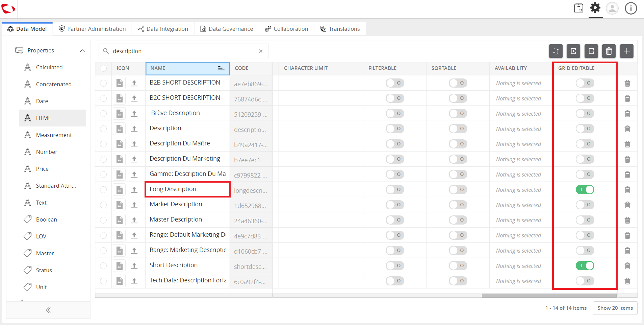Enable Sortable for Master Description

pyautogui.click(x=458, y=220)
